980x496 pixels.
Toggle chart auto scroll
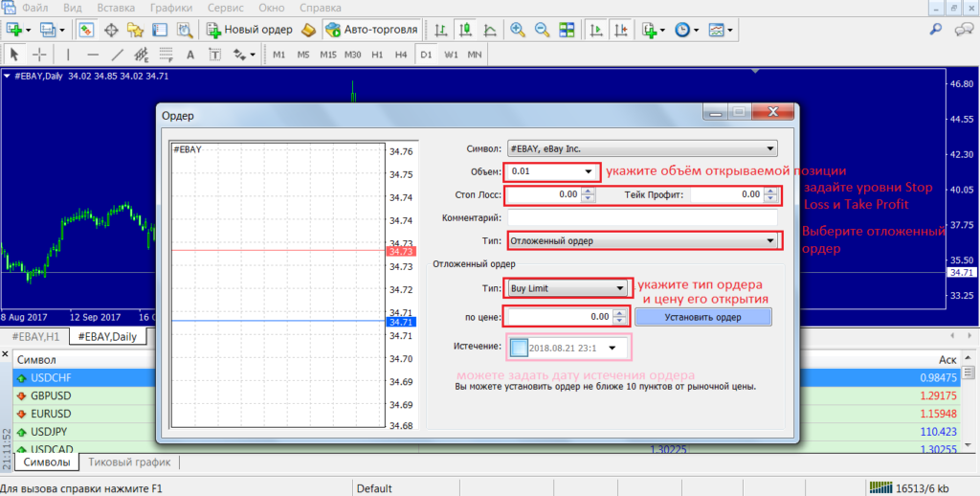click(x=596, y=30)
